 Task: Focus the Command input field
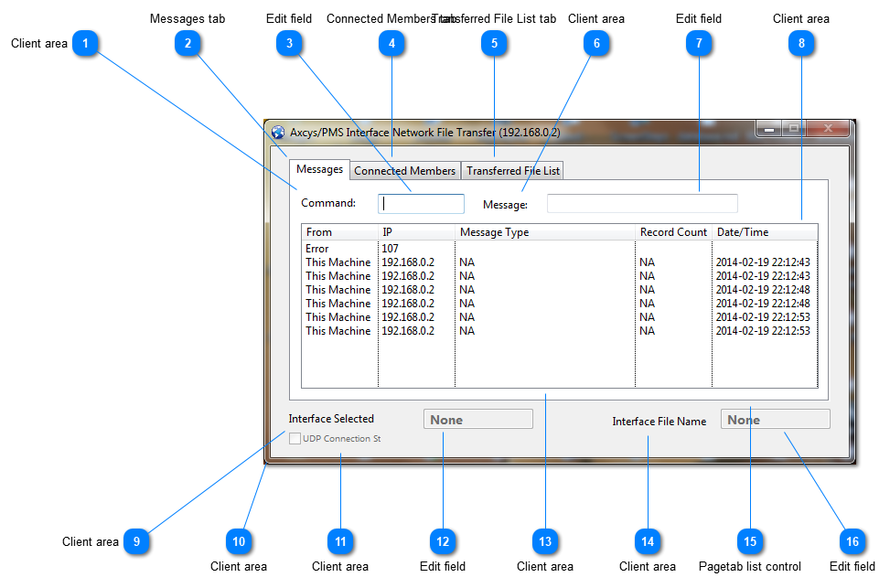coord(421,204)
